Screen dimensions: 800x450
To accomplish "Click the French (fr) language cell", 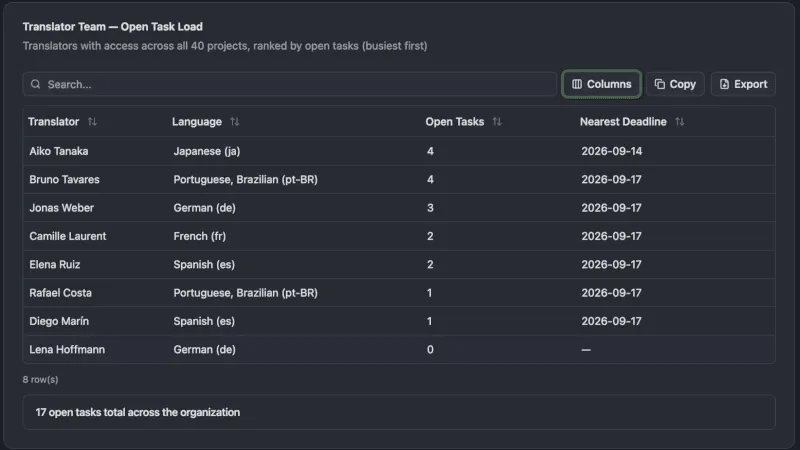I will [x=199, y=236].
